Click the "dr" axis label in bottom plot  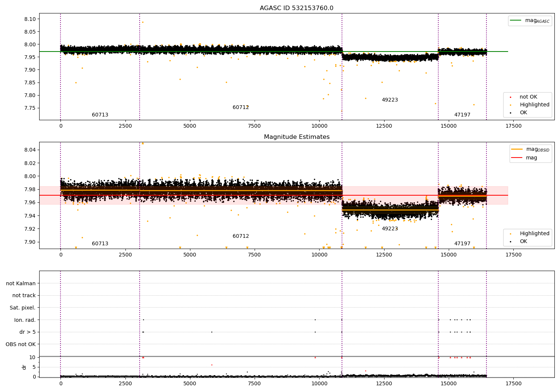point(24,367)
